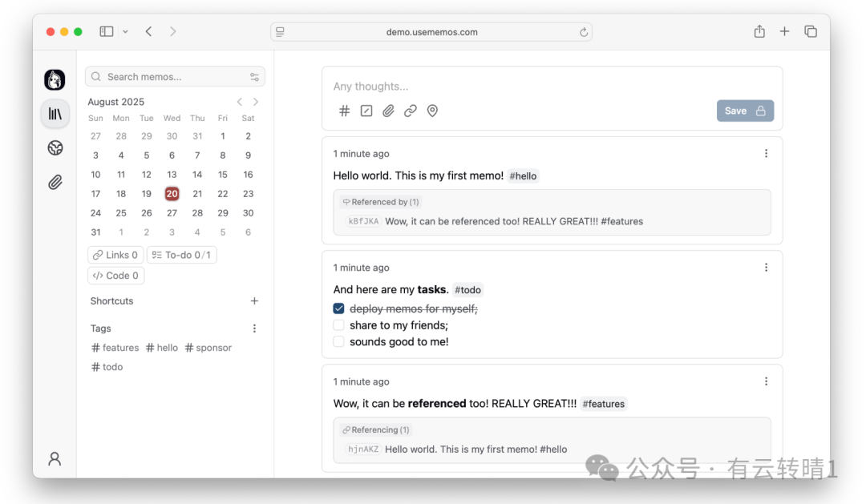Open the Attachments paperclip sidebar icon
This screenshot has width=866, height=504.
(x=55, y=182)
